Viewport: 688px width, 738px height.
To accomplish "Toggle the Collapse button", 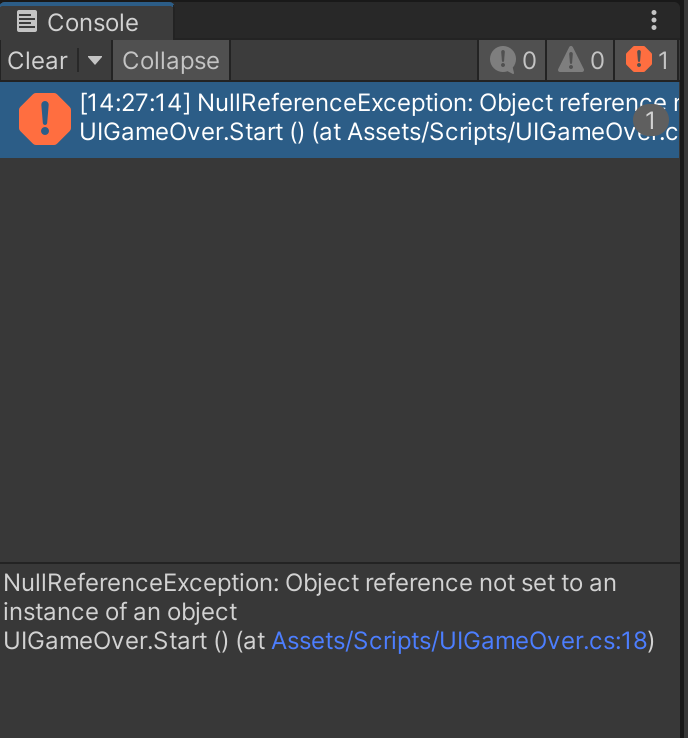I will (171, 61).
